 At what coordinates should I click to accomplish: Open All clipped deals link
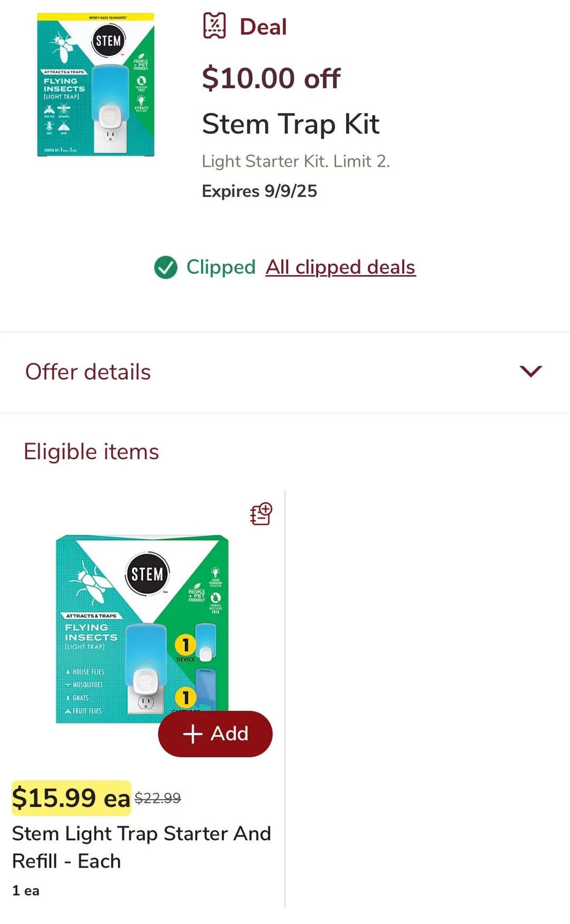340,267
